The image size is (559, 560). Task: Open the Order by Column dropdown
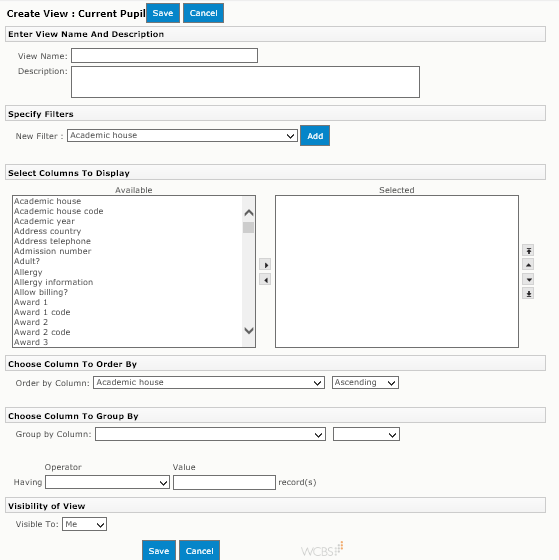(209, 383)
